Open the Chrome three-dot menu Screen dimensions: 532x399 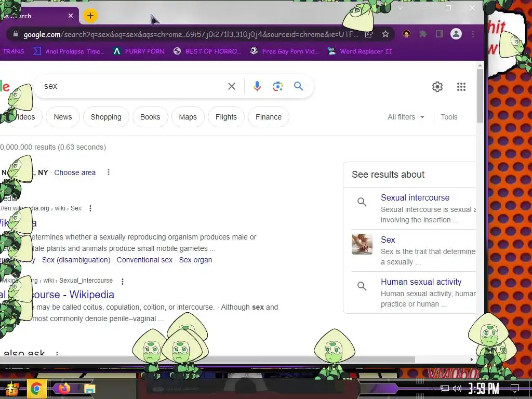coord(473,34)
